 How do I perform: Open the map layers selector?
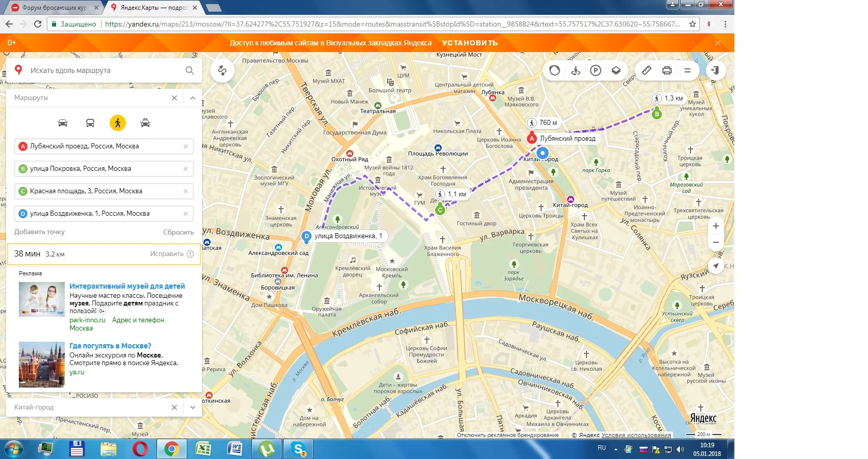(x=616, y=70)
